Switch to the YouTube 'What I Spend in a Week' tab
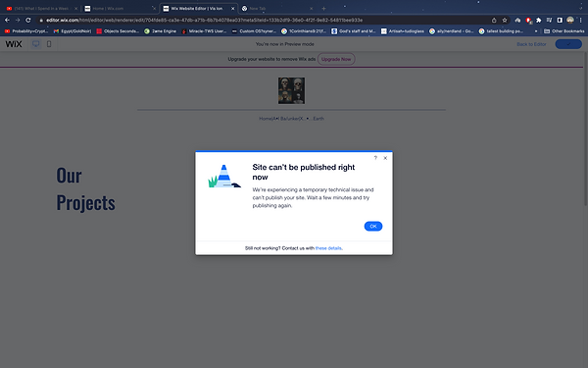Viewport: 588px width, 368px height. click(x=41, y=8)
